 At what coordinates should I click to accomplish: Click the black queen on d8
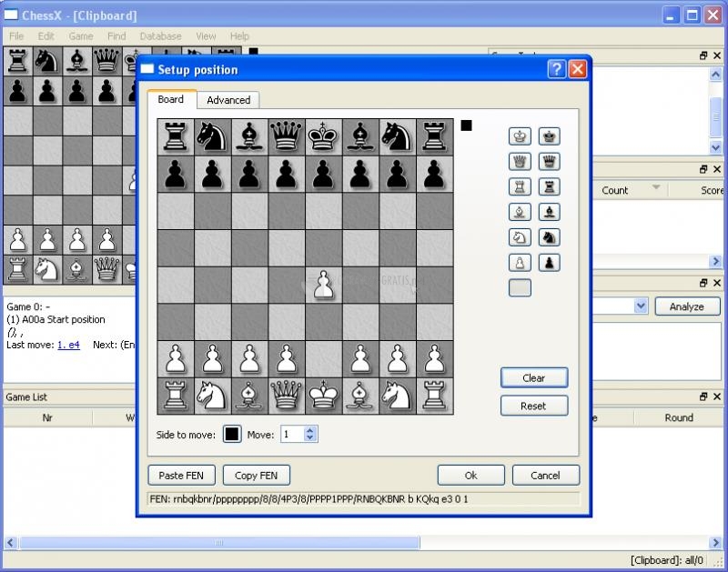pos(287,136)
